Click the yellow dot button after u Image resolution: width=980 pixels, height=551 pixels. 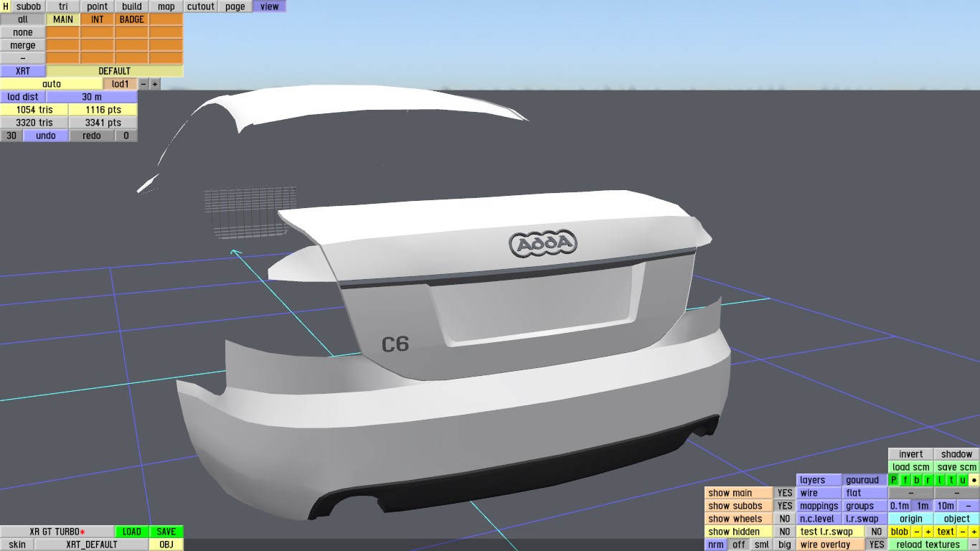coord(974,480)
